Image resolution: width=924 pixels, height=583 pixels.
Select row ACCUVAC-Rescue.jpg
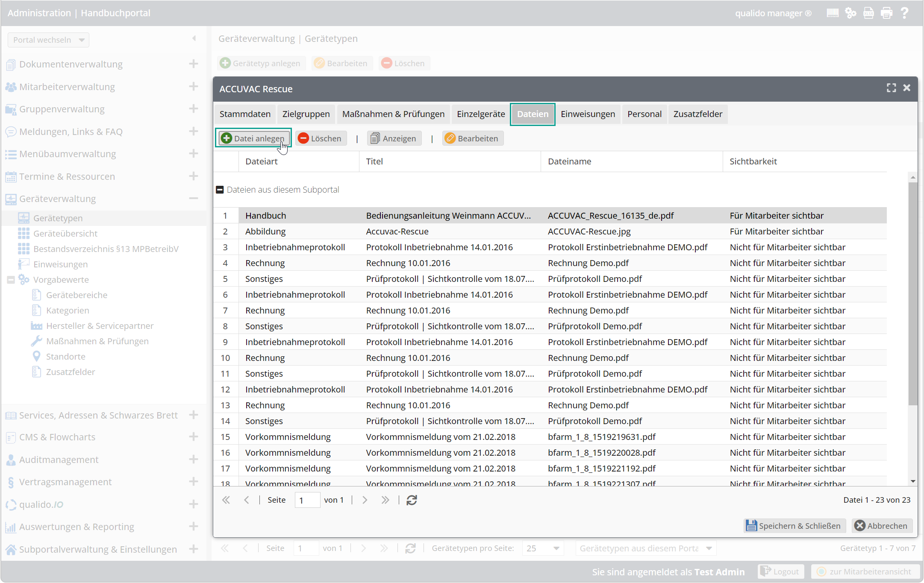pos(550,231)
